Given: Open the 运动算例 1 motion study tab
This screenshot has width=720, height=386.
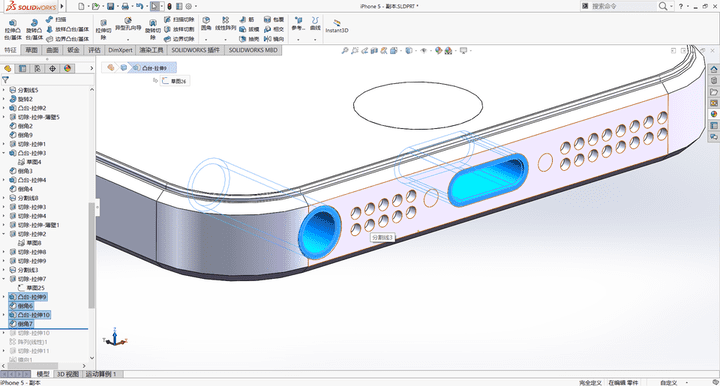Looking at the screenshot, I should click(x=101, y=374).
